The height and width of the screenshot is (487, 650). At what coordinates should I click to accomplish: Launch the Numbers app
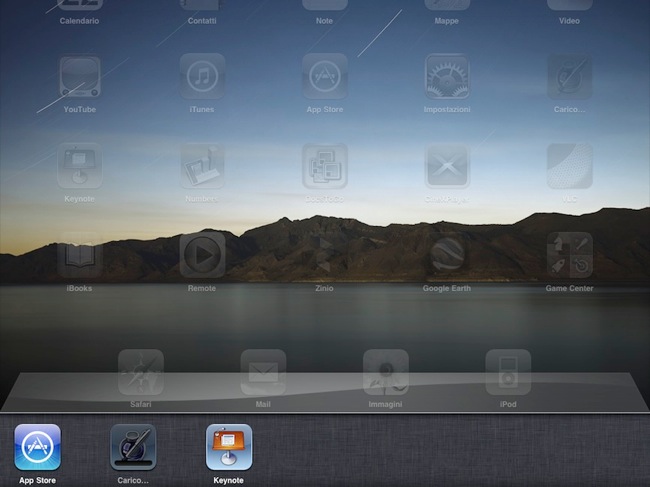click(202, 166)
